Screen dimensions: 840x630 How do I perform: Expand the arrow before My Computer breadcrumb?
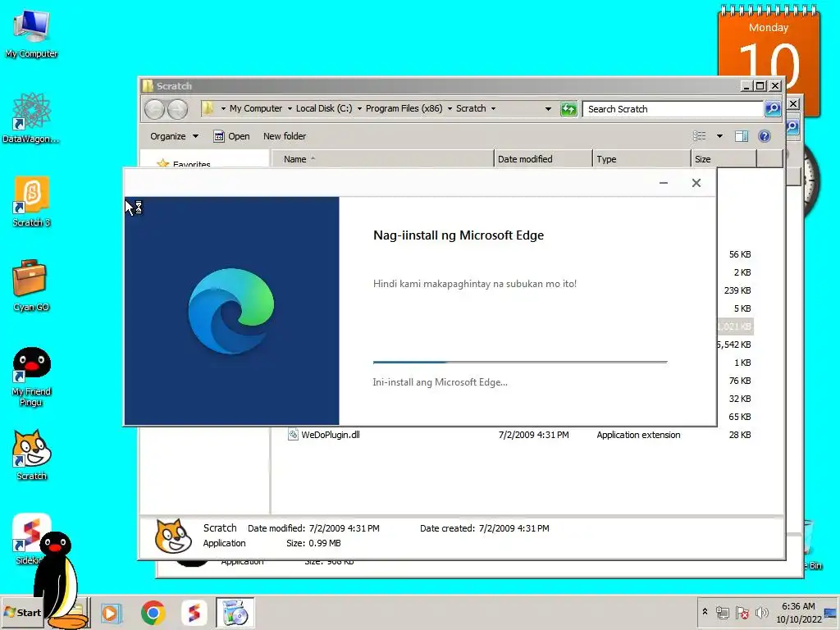point(223,109)
